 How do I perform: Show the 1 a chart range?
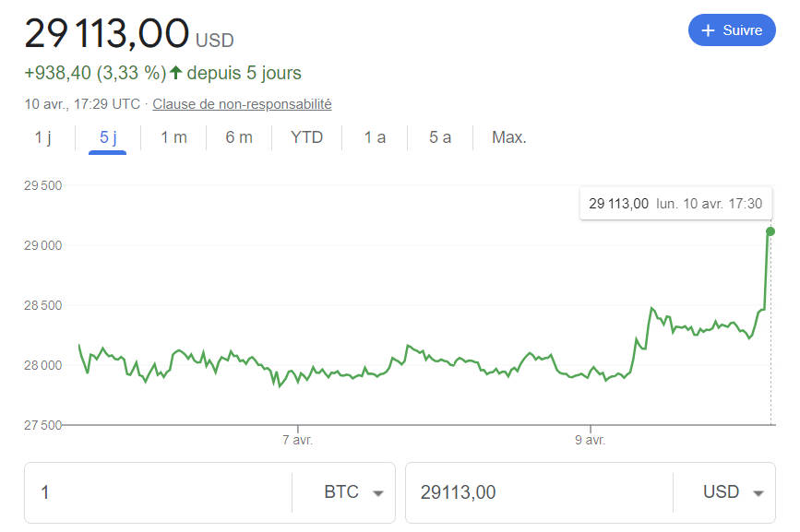(x=375, y=137)
